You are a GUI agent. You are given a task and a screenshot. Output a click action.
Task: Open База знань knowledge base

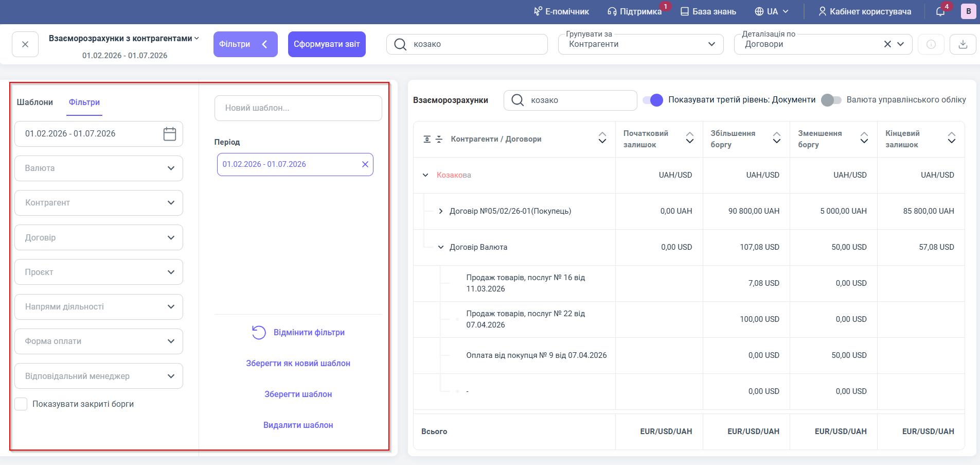click(708, 11)
